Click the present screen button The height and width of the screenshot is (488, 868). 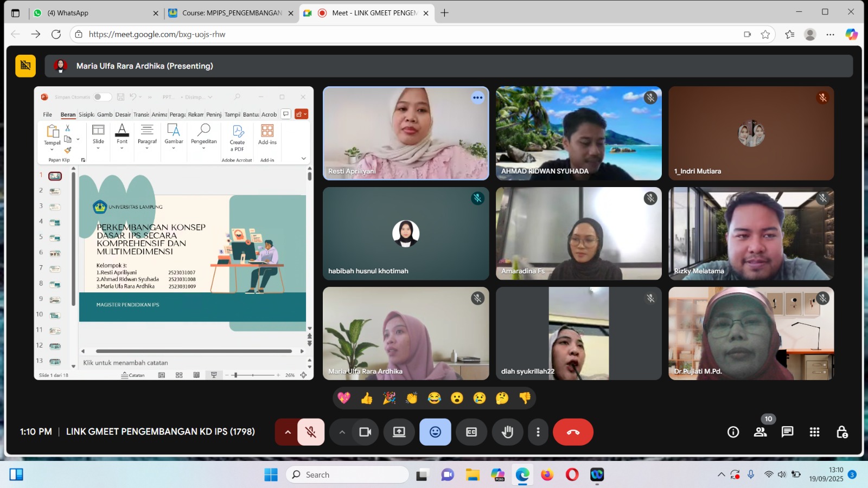pos(399,432)
